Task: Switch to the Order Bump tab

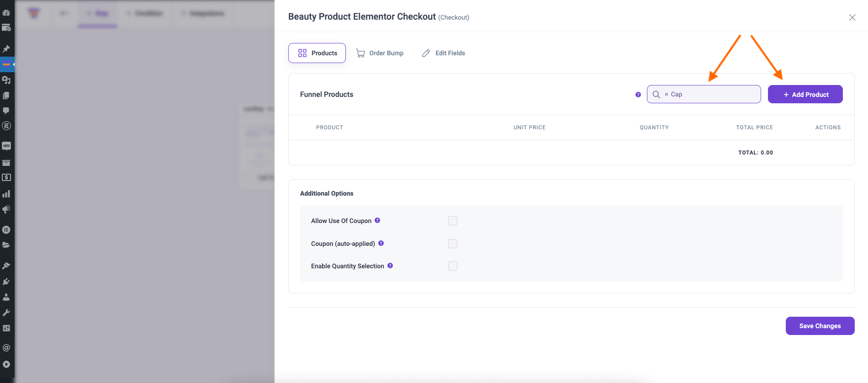Action: click(x=380, y=53)
